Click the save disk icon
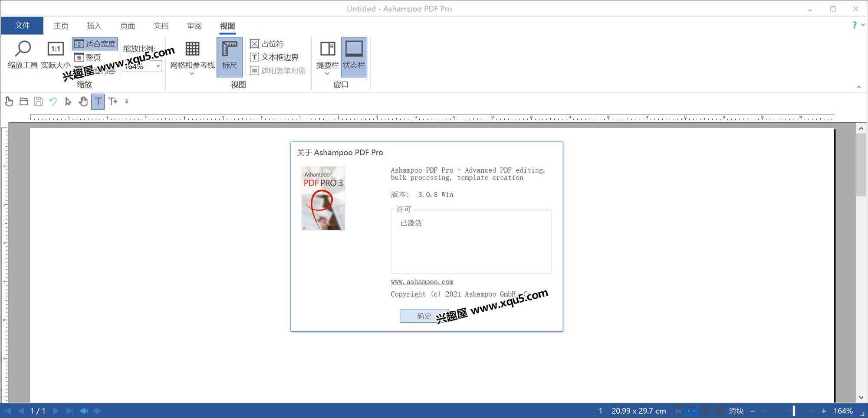This screenshot has height=418, width=868. pyautogui.click(x=39, y=101)
